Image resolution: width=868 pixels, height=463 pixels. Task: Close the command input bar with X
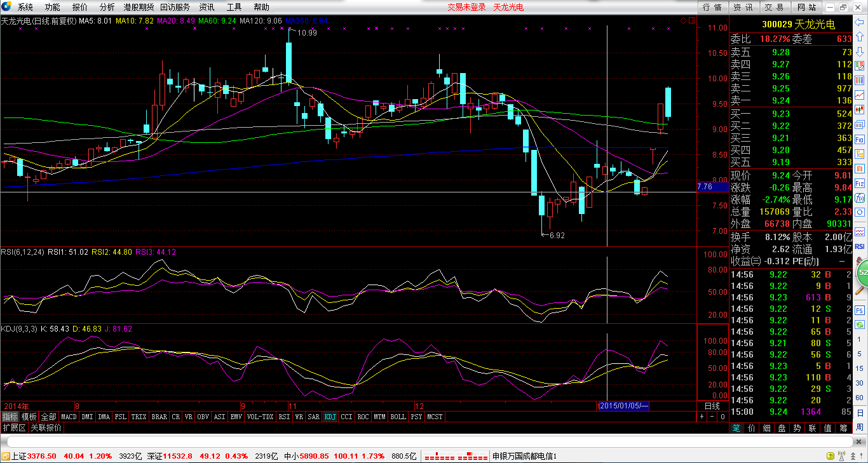tap(860, 441)
